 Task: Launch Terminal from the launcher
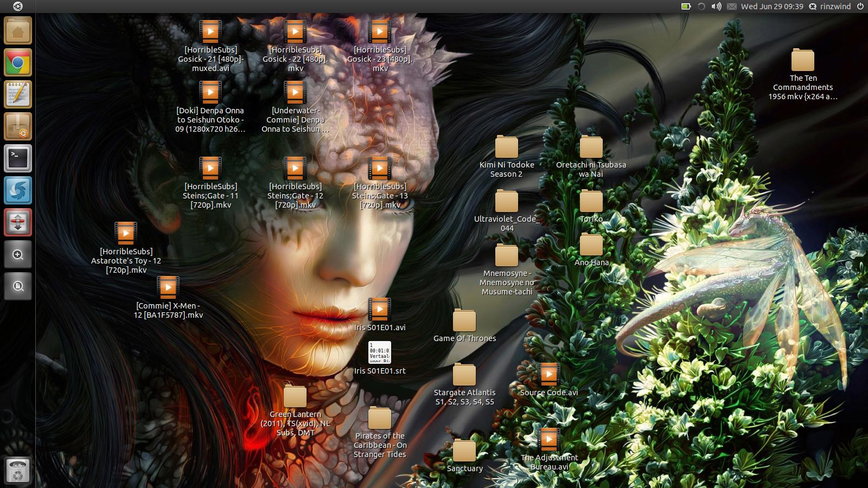click(18, 158)
